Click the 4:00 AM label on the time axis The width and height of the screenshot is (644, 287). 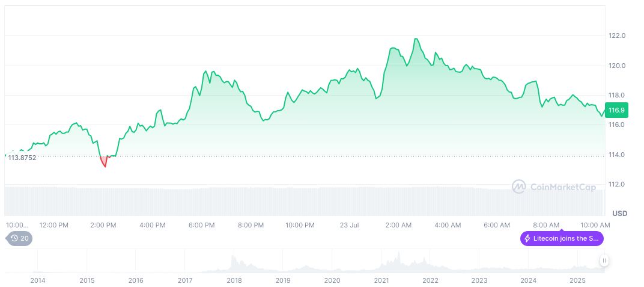click(x=448, y=225)
